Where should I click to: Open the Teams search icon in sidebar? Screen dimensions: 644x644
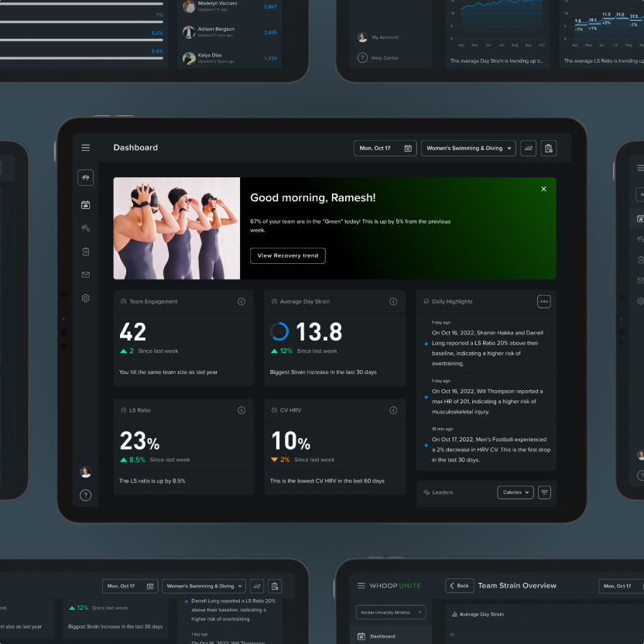pos(85,228)
